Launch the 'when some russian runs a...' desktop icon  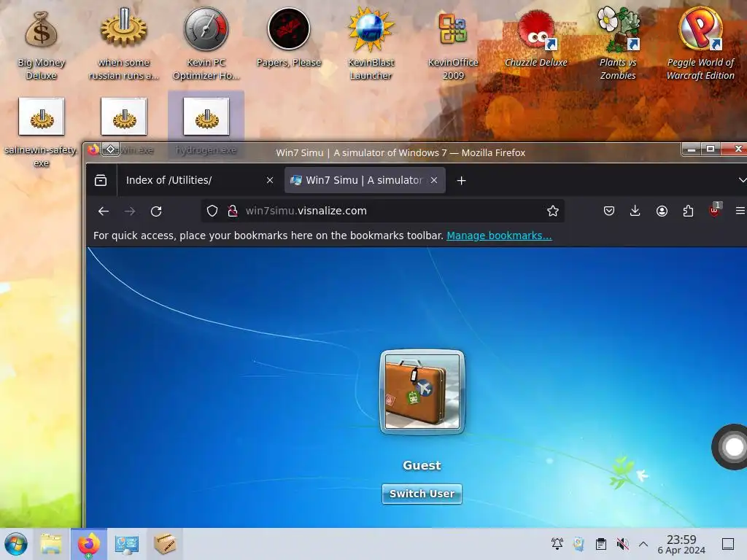(x=124, y=44)
